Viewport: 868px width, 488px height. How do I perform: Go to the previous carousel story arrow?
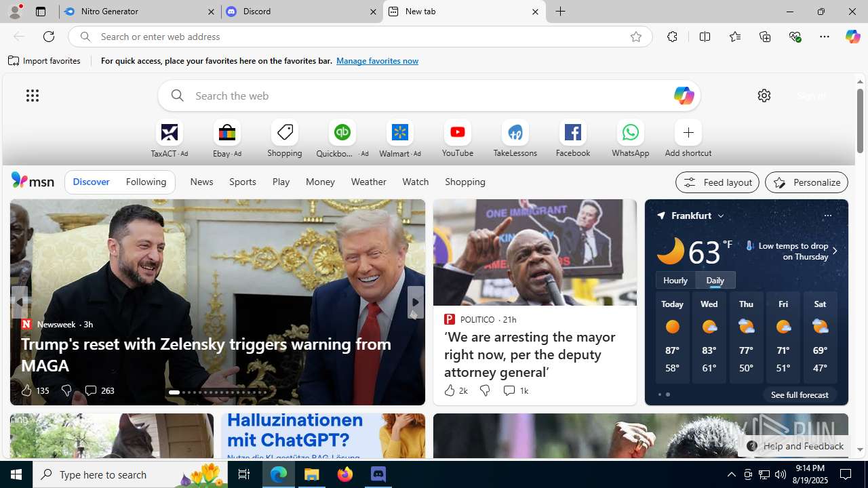tap(20, 302)
